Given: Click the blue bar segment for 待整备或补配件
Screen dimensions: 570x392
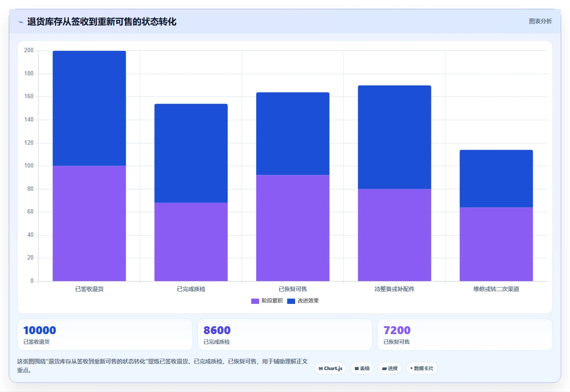Looking at the screenshot, I should [x=395, y=137].
